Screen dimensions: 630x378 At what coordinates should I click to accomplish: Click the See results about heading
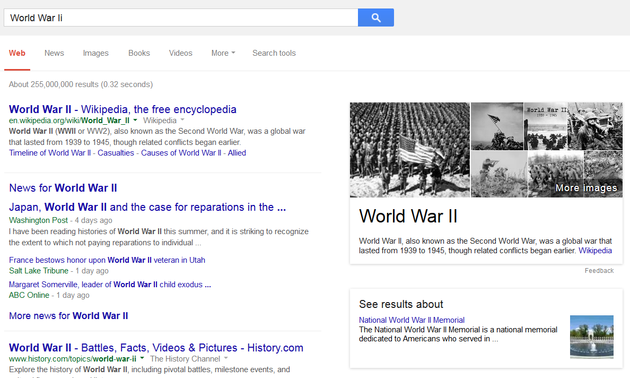401,304
